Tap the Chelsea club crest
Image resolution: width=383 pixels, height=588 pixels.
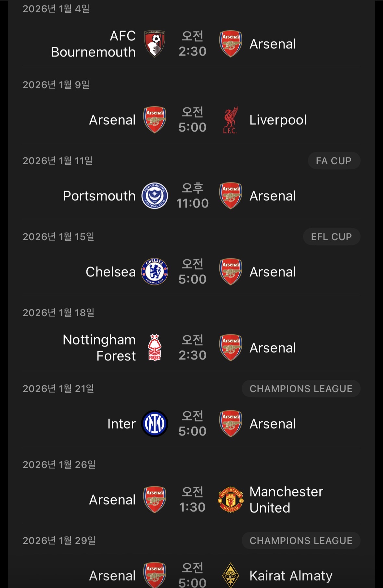click(x=155, y=272)
